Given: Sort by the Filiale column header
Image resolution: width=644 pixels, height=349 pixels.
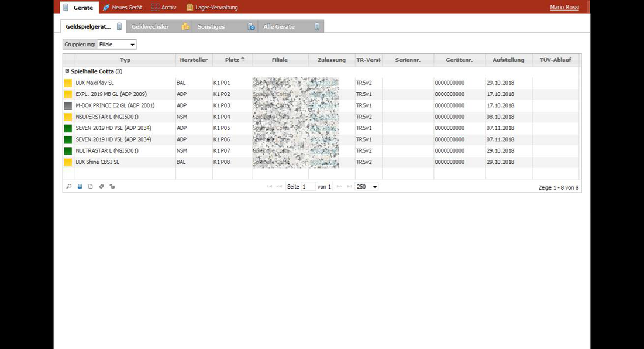Looking at the screenshot, I should (280, 60).
